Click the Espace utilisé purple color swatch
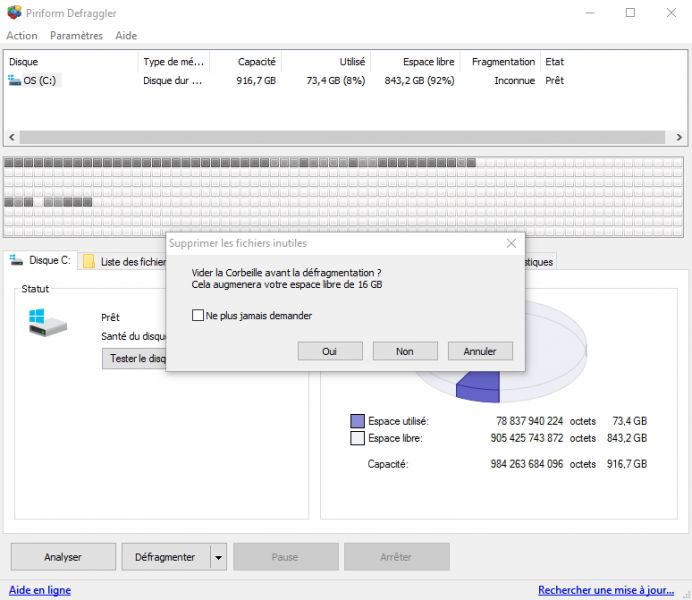The image size is (692, 600). [357, 421]
